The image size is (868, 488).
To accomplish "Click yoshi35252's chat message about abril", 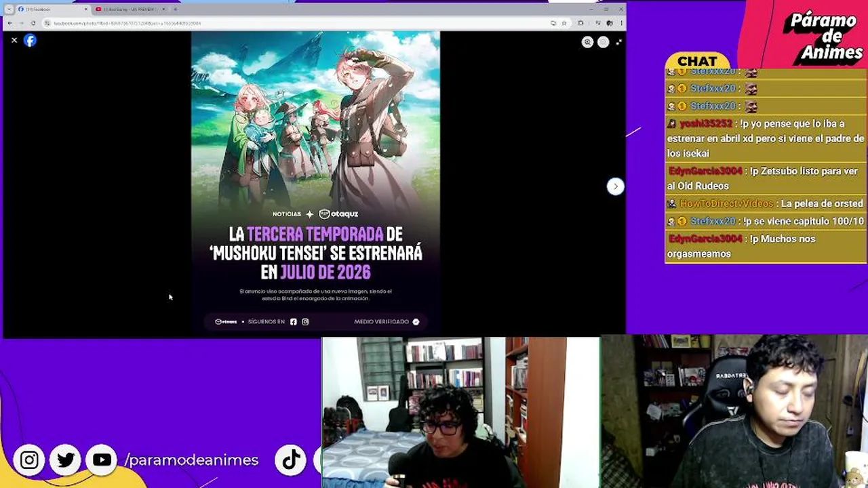I will [x=766, y=138].
